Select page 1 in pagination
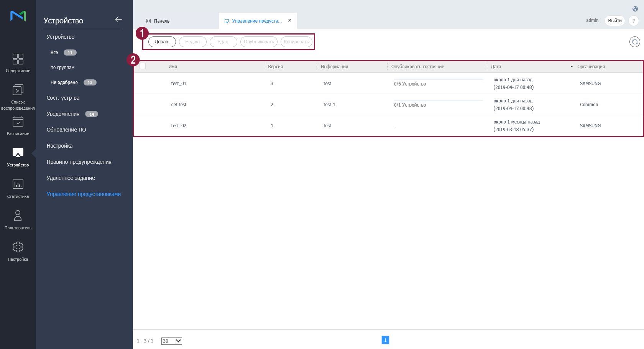 tap(385, 340)
